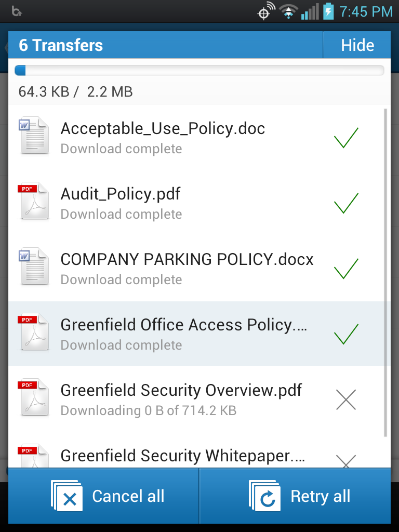Tap green checkmark beside Audit_Policy.pdf

click(x=346, y=203)
